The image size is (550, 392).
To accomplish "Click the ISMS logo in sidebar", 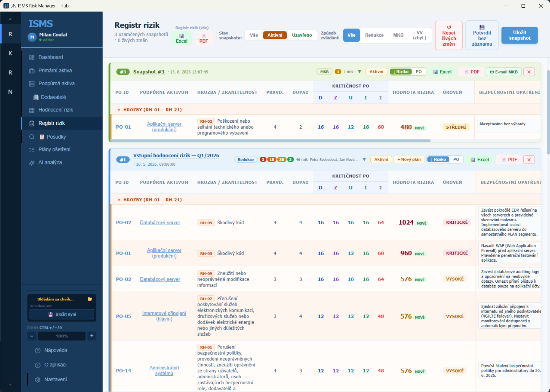I will coord(41,24).
